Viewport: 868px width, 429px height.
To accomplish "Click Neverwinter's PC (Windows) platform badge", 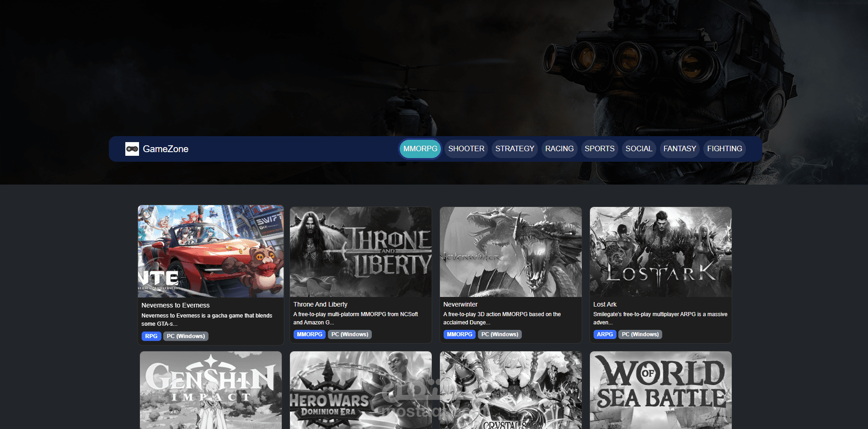I will pos(500,334).
